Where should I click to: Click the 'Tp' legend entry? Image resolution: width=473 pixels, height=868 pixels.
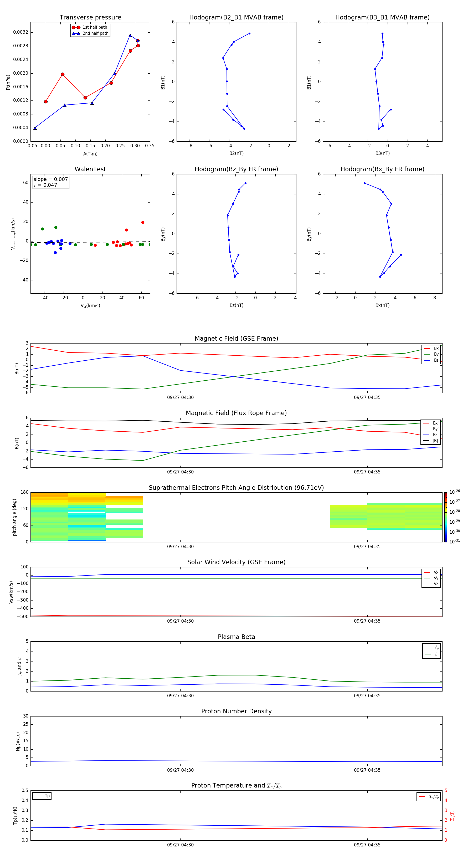tap(42, 796)
